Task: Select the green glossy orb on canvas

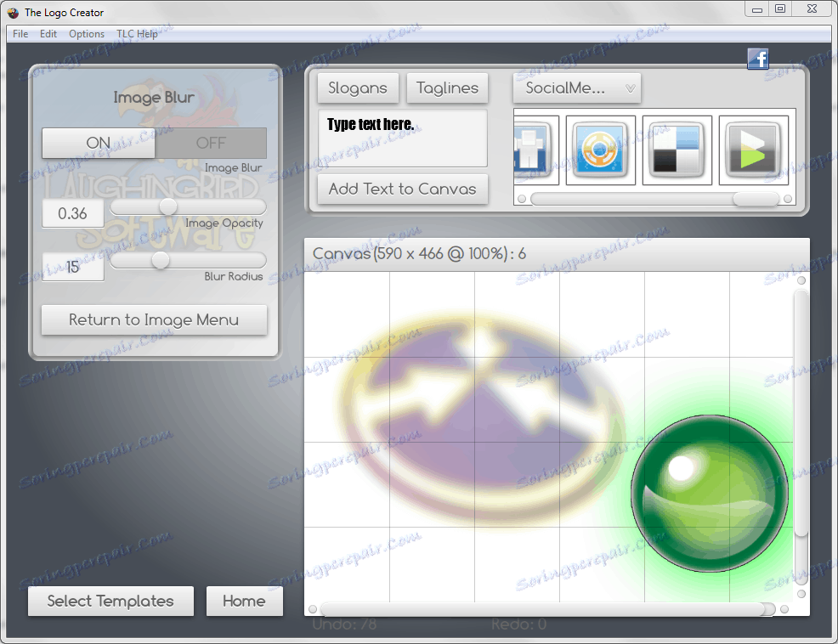Action: 709,494
